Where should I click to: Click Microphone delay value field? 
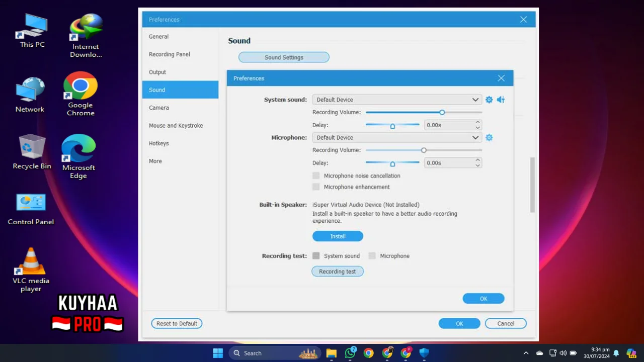click(x=449, y=163)
